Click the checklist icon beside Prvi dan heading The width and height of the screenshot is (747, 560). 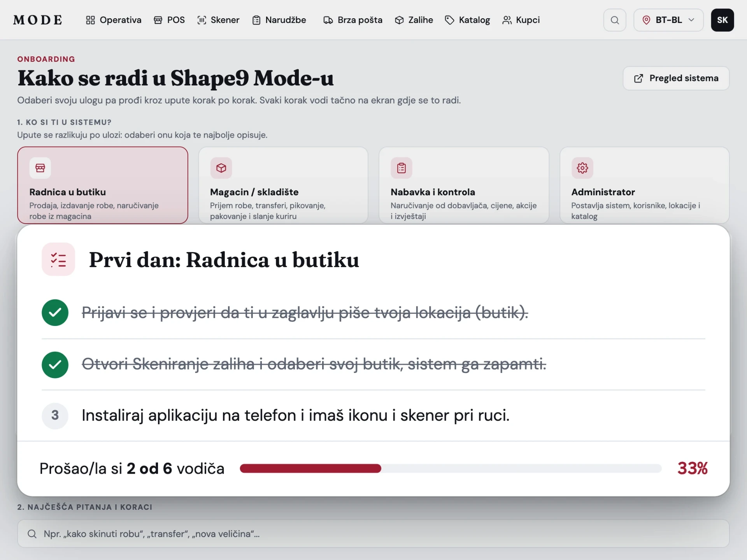58,259
